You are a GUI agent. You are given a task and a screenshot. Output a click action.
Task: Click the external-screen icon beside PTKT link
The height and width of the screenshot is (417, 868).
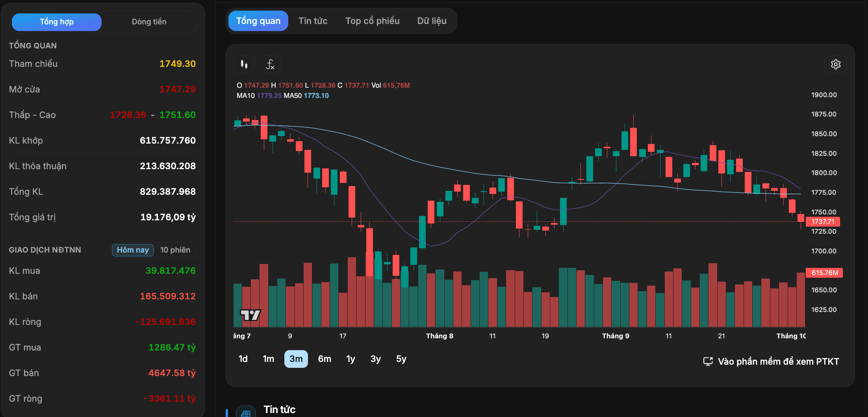coord(708,362)
